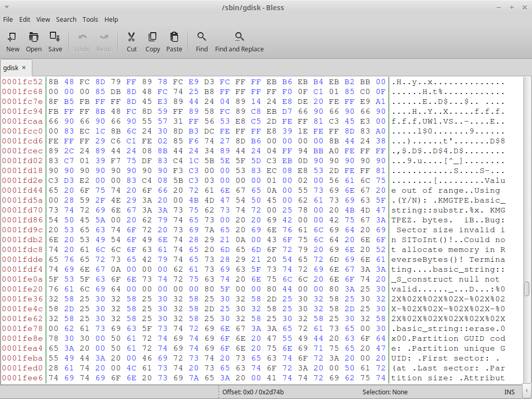Close the gdisk tab
Viewport: 532px width, 399px height.
(x=24, y=68)
